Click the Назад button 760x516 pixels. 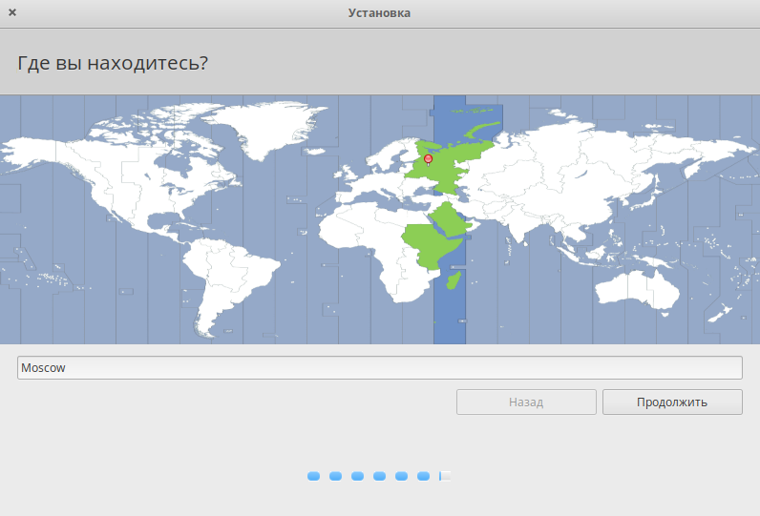pyautogui.click(x=526, y=402)
